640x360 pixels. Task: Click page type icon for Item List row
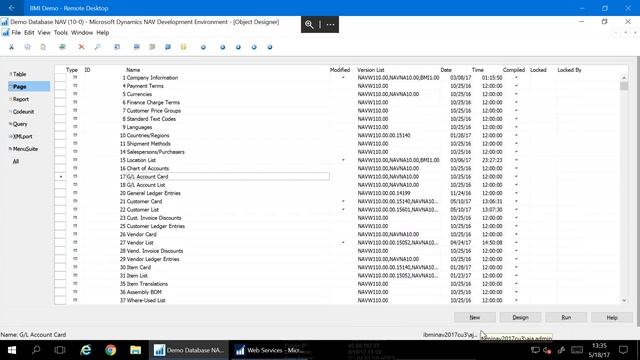[75, 276]
